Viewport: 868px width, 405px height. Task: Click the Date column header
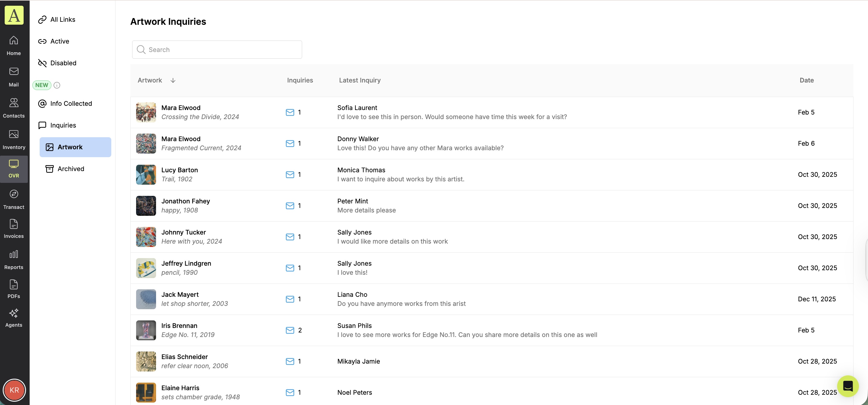click(x=806, y=80)
